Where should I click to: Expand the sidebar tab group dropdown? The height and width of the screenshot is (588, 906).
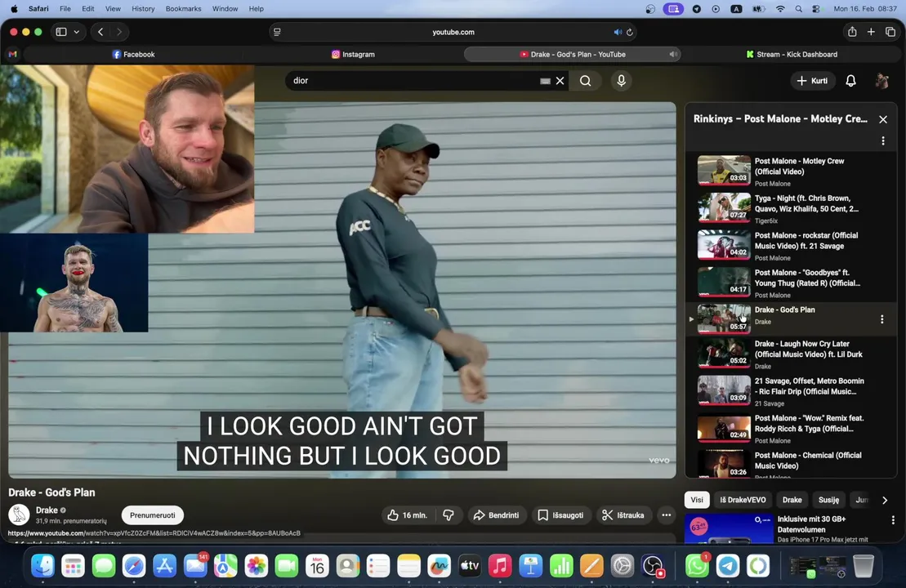point(76,33)
